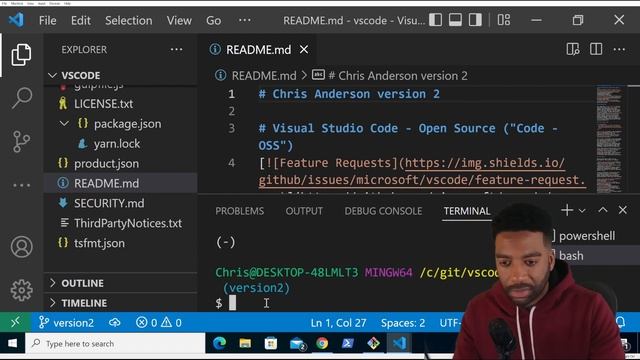This screenshot has height=360, width=640.
Task: Collapse the package.json nested files
Action: click(64, 123)
